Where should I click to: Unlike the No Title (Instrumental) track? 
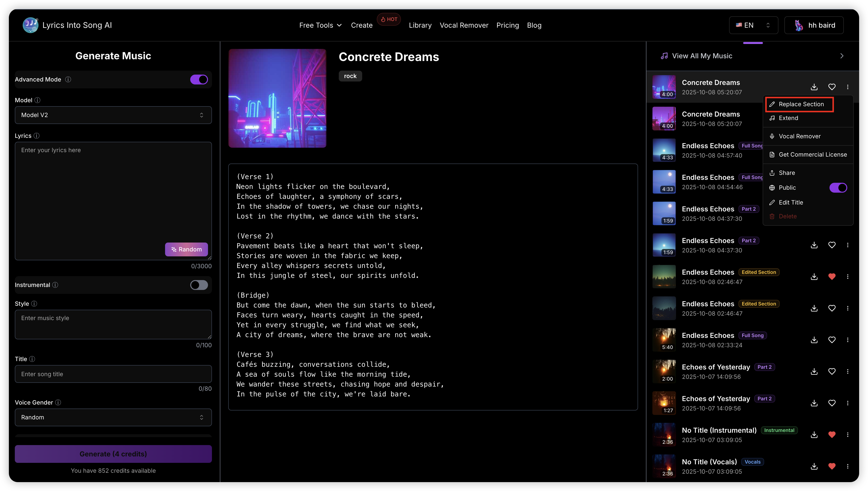pos(832,435)
